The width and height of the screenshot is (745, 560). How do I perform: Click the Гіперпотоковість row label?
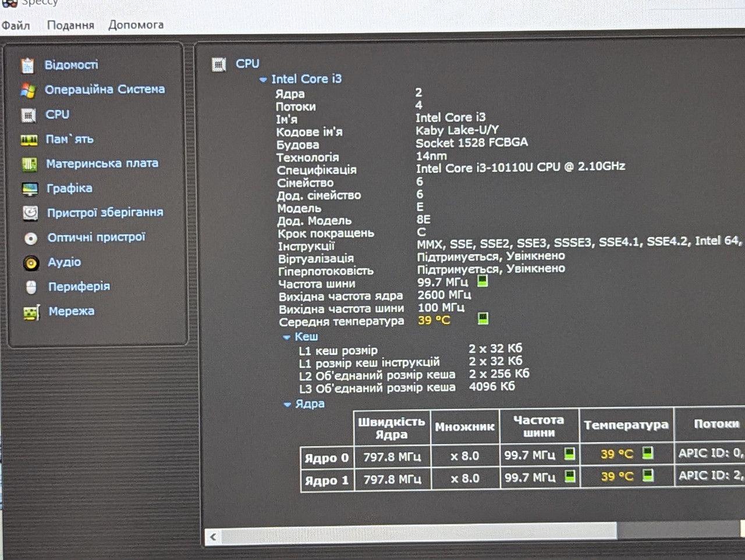point(326,272)
